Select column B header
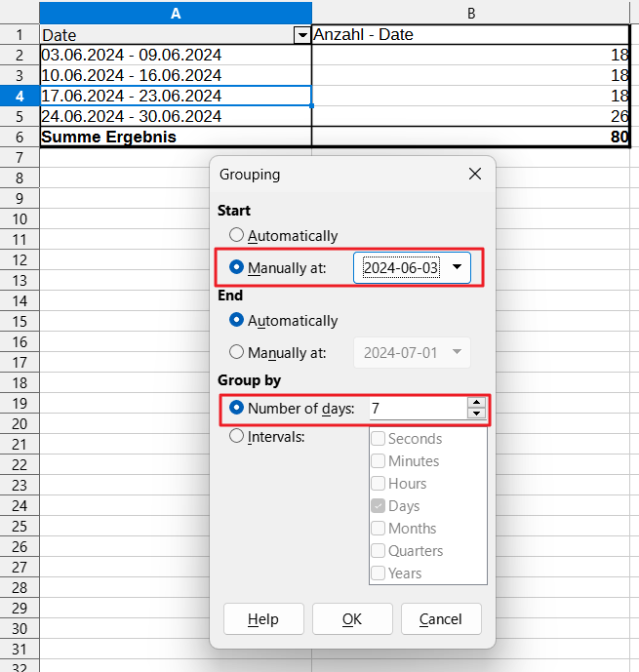The width and height of the screenshot is (639, 672). coord(471,13)
